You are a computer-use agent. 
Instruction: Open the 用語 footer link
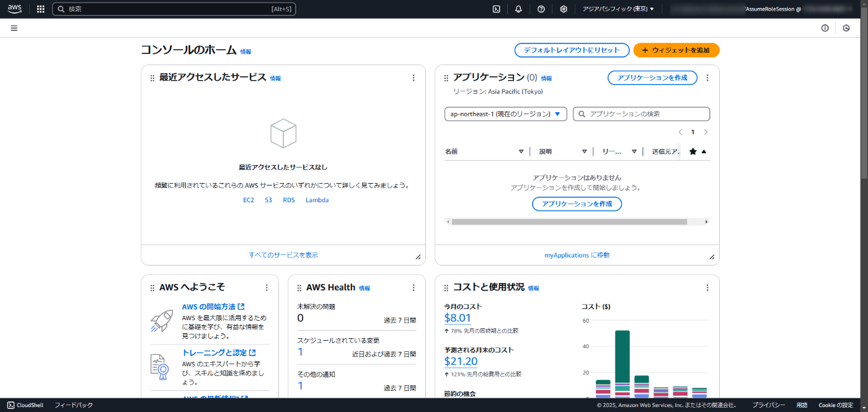coord(802,405)
